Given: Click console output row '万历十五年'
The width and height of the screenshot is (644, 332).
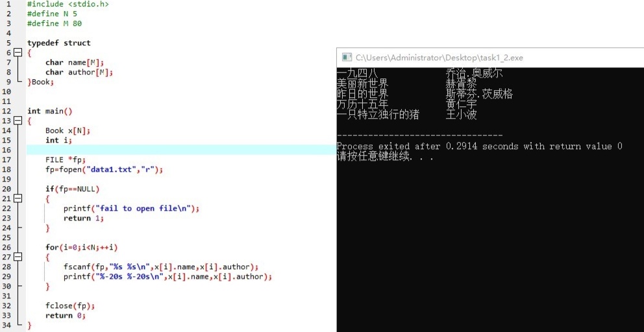Looking at the screenshot, I should [362, 104].
